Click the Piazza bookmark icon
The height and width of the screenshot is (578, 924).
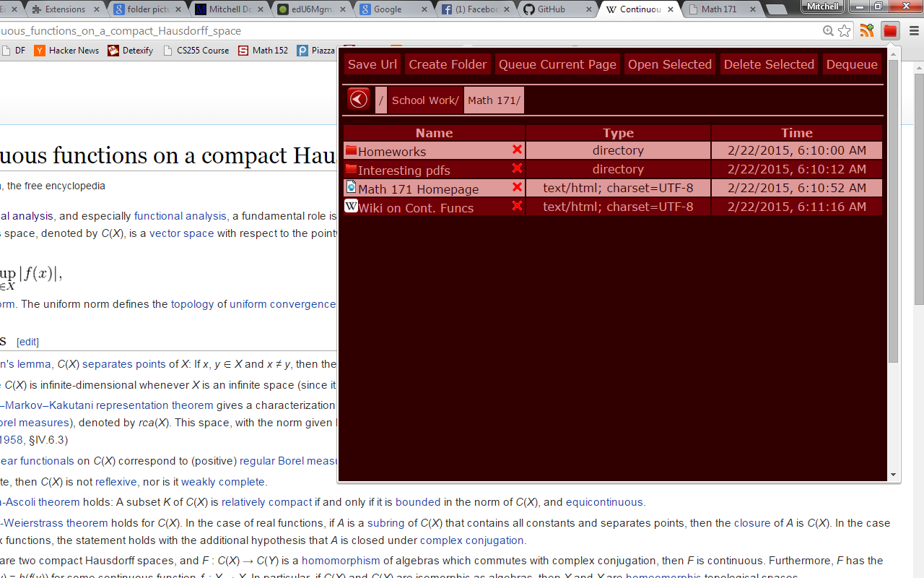(302, 51)
